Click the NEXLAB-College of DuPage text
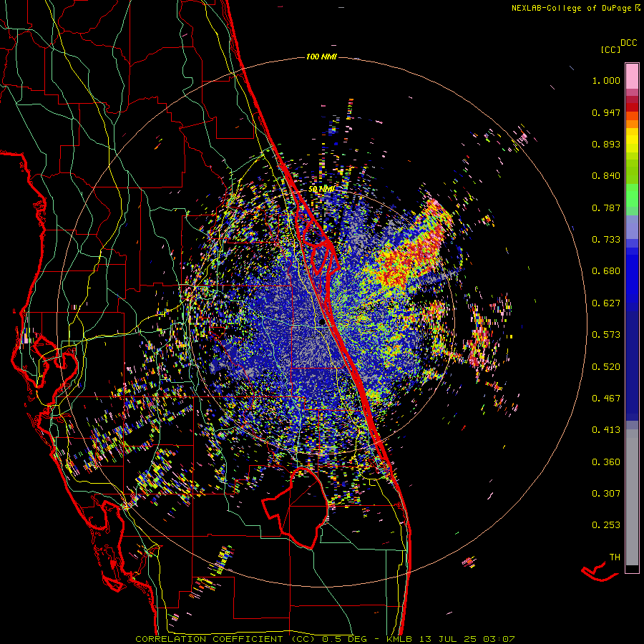The image size is (644, 644). click(x=571, y=8)
